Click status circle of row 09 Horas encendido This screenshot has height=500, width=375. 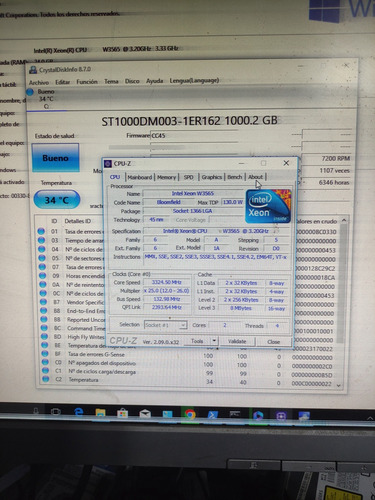point(42,276)
